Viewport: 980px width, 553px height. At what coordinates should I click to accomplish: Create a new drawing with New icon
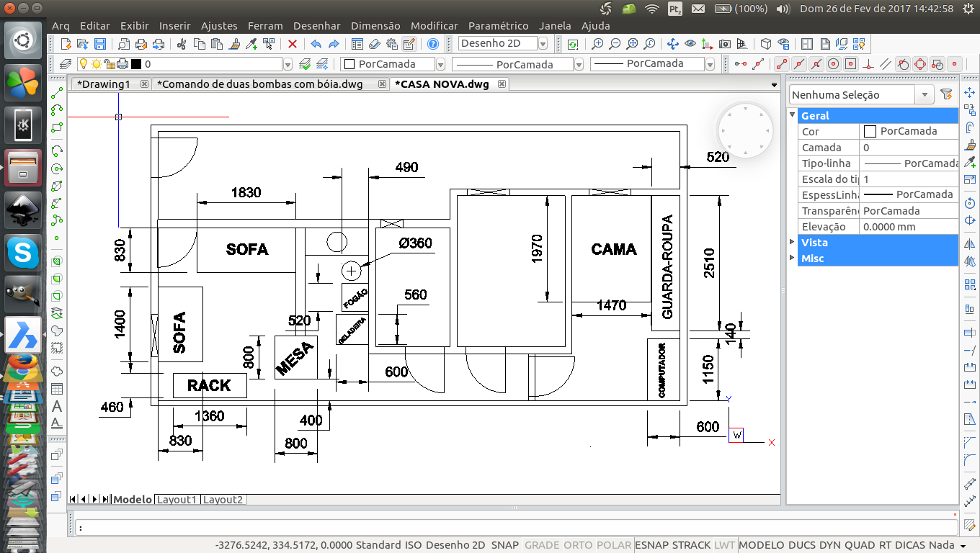[x=66, y=44]
